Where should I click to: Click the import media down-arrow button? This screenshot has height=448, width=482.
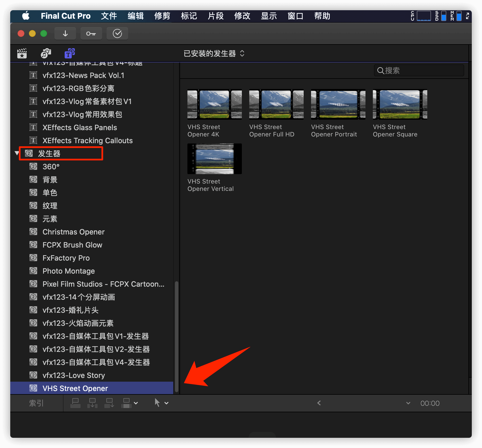[65, 33]
